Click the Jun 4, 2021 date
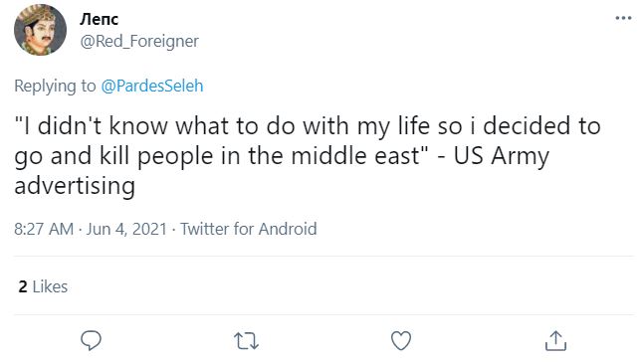The image size is (644, 364). [126, 229]
